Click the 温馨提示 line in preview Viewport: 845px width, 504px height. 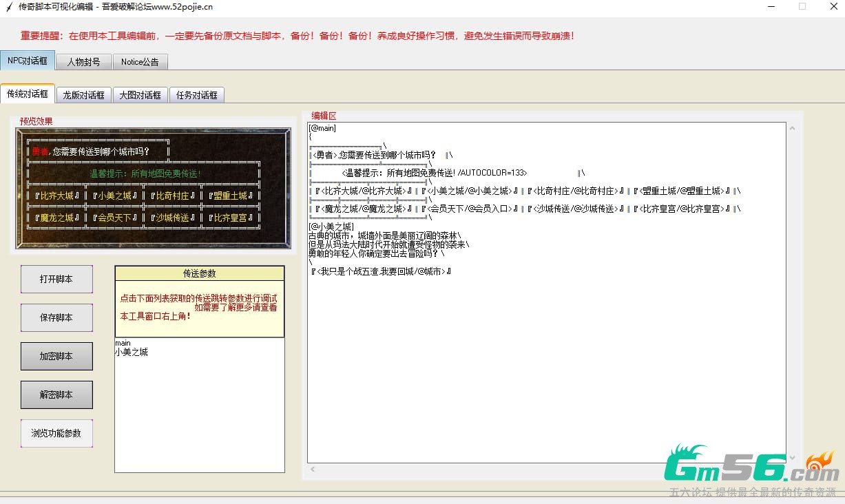point(145,174)
